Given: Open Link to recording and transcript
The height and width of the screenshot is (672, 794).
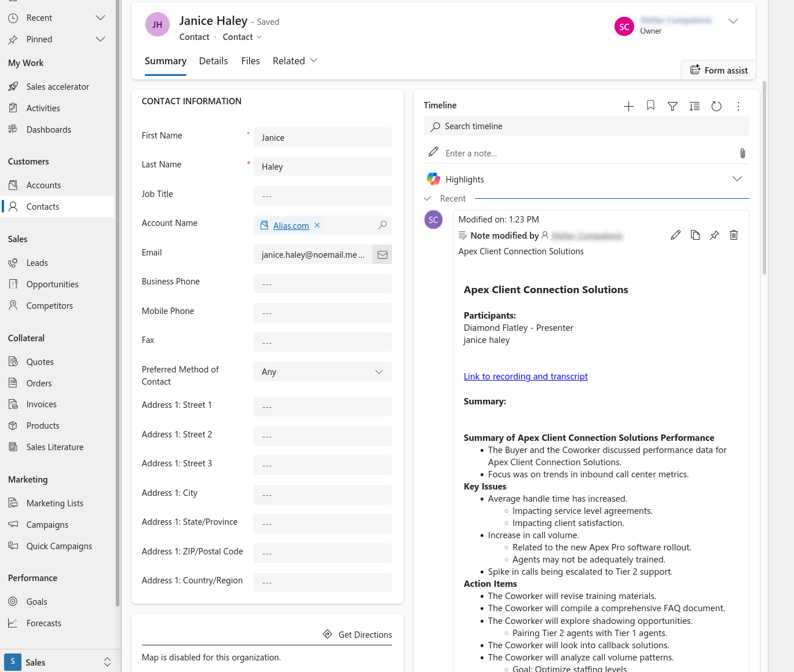Looking at the screenshot, I should pos(525,377).
